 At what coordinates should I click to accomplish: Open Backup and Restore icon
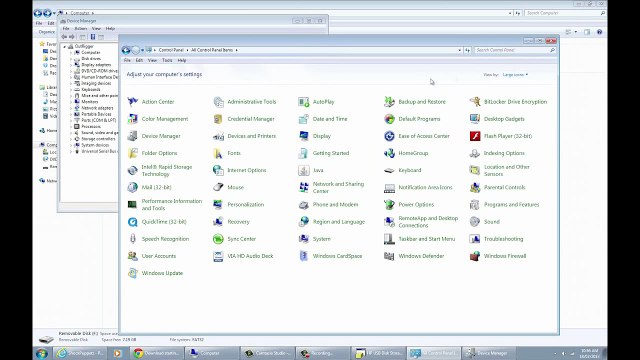389,102
